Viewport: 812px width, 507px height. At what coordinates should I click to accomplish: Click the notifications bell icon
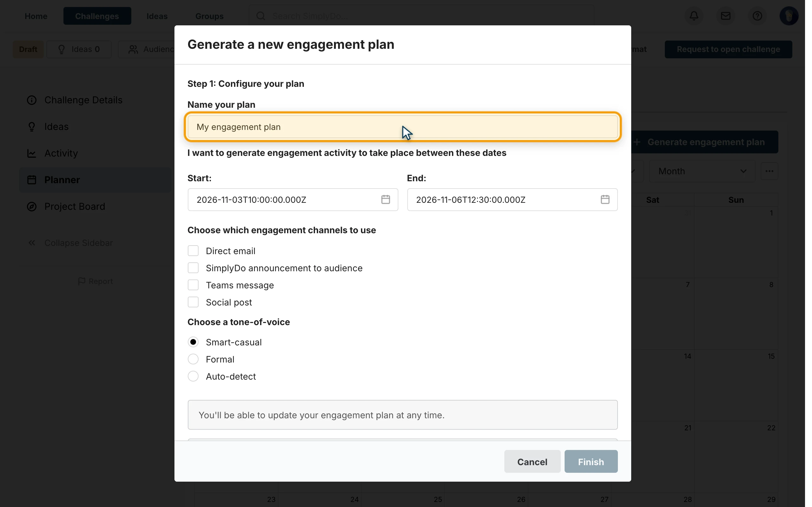click(694, 16)
